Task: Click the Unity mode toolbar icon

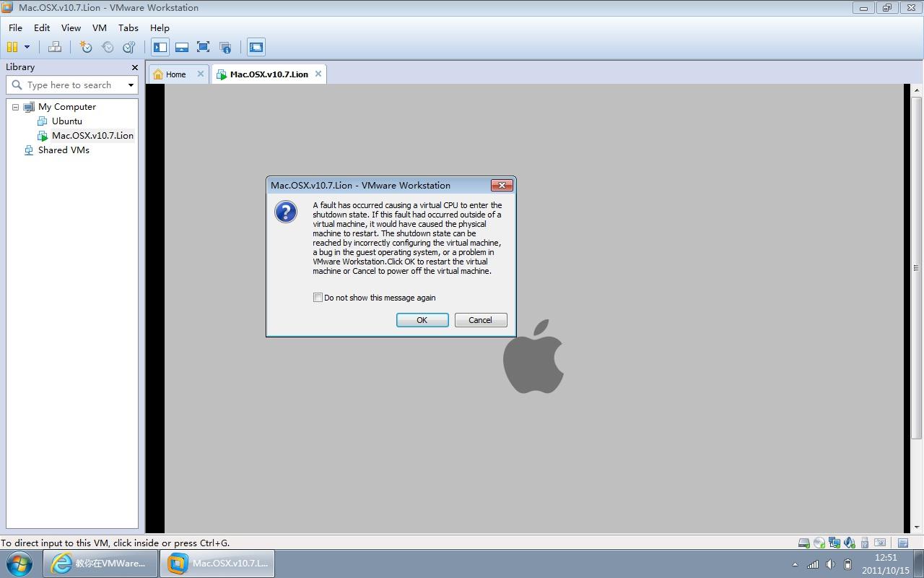Action: (225, 47)
